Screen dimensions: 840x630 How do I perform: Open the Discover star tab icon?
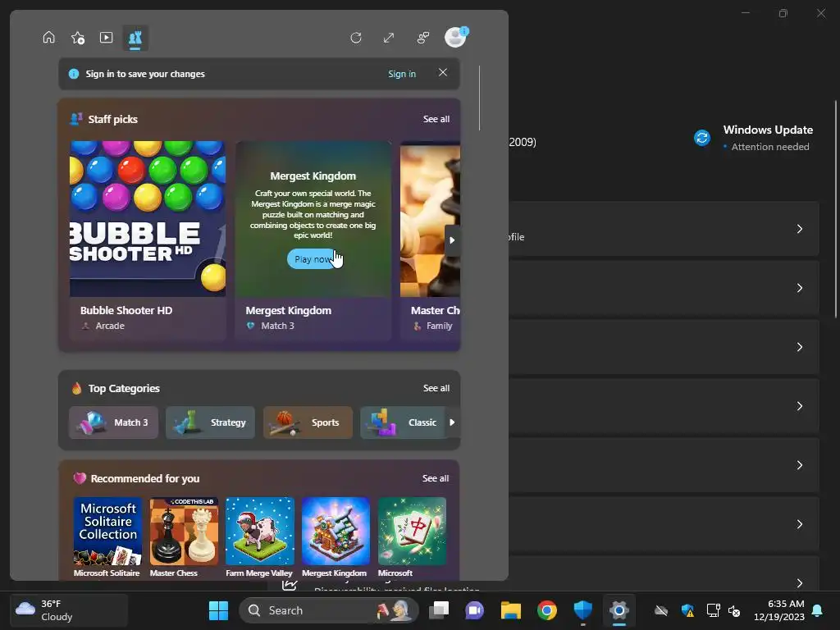click(x=78, y=38)
